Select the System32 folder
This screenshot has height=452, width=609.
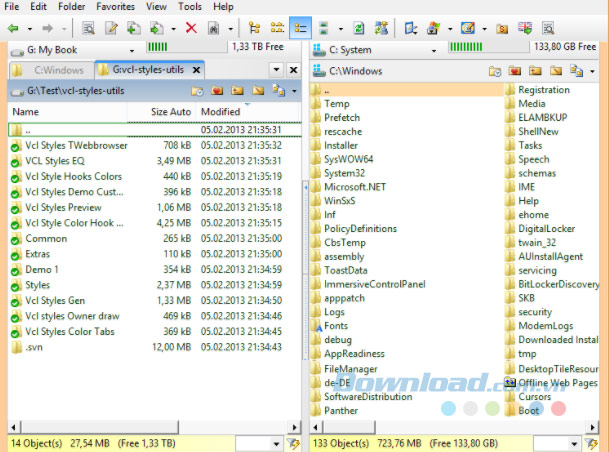coord(344,173)
